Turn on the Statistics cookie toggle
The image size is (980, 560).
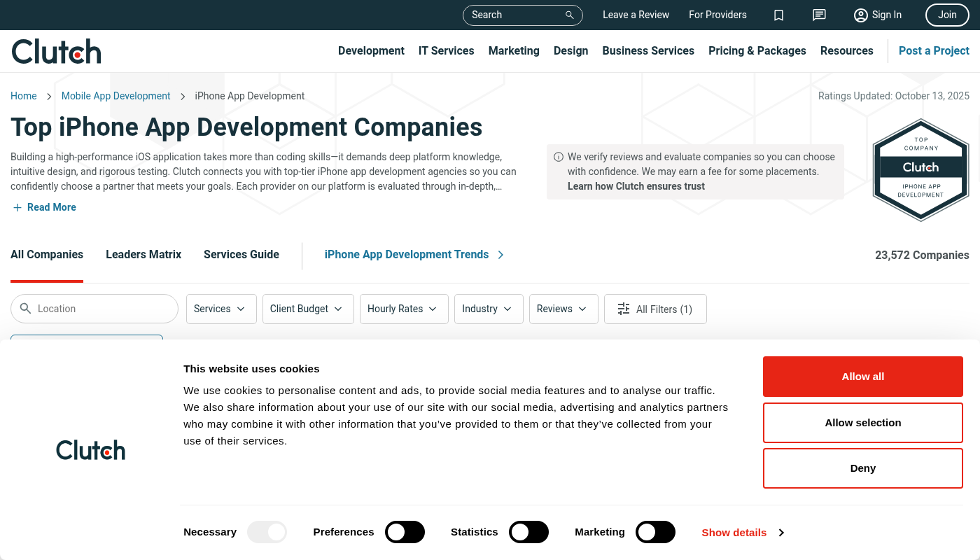point(528,532)
